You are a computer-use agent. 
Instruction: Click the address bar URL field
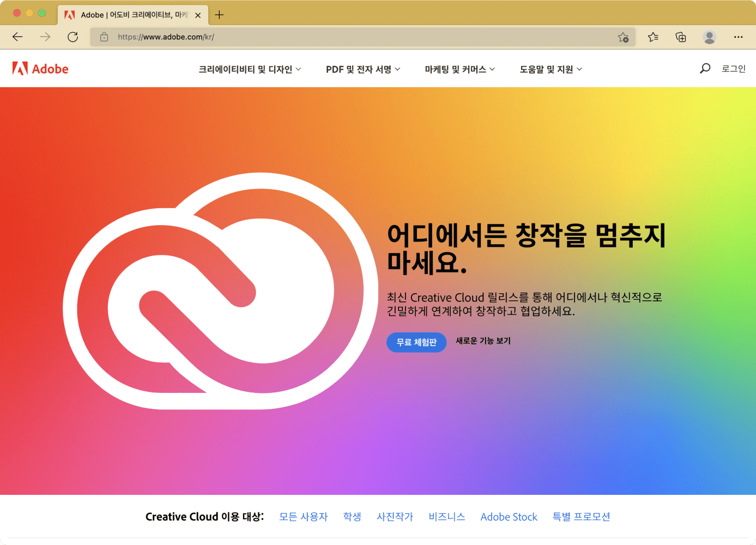(x=362, y=37)
